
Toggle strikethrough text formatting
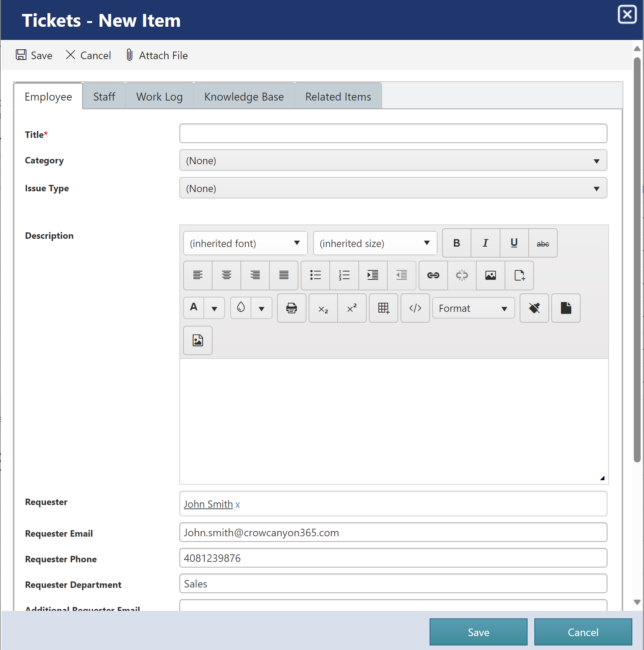coord(543,243)
